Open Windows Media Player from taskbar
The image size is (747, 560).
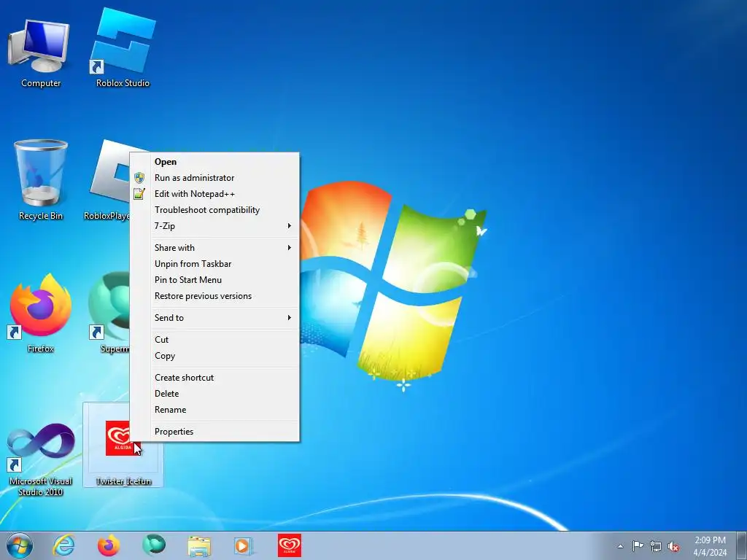point(244,545)
